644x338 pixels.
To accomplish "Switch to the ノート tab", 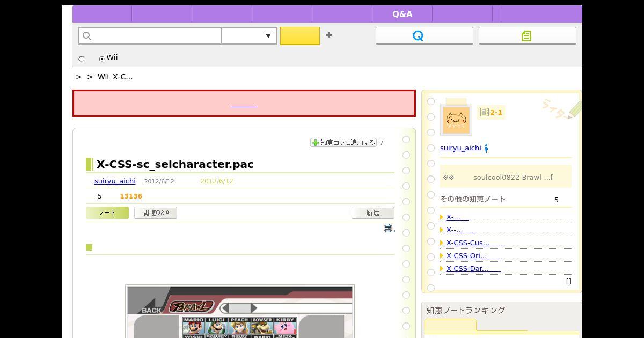I will click(x=107, y=212).
